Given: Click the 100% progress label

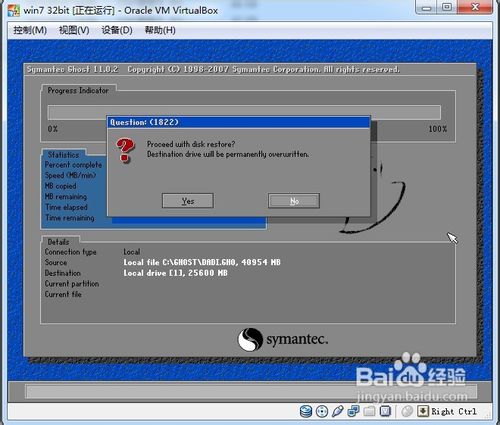Looking at the screenshot, I should point(438,129).
